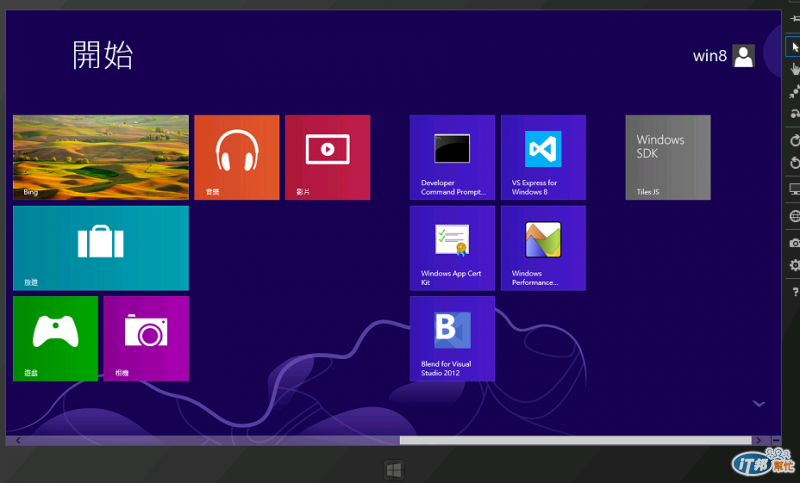The height and width of the screenshot is (483, 800).
Task: Toggle simulator always-on-top pin
Action: click(794, 19)
